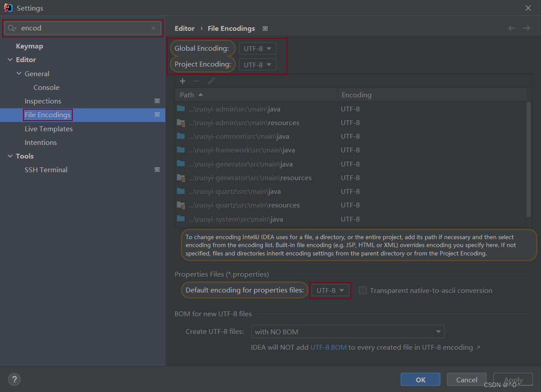Select the ruoyi-system\src\main\java path row
Viewport: 541px width, 392px height.
(x=351, y=219)
